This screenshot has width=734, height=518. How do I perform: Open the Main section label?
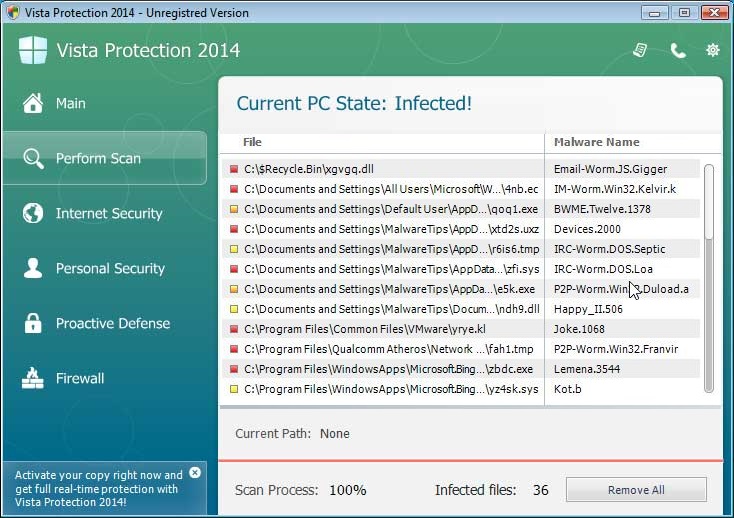(x=70, y=103)
